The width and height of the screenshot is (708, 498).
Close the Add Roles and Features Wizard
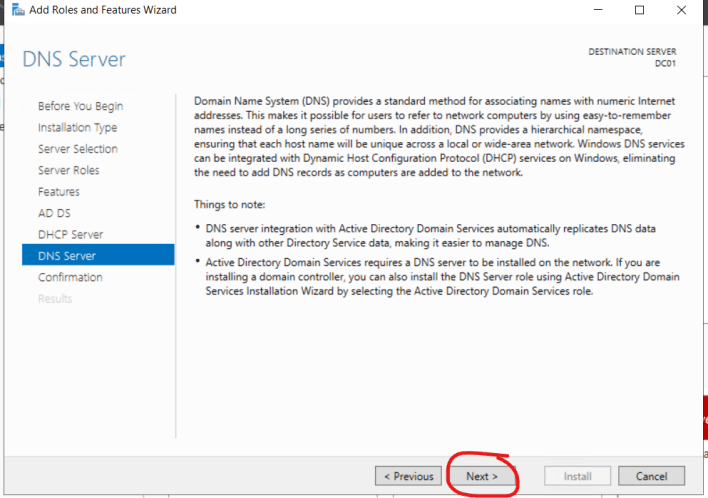tap(681, 9)
